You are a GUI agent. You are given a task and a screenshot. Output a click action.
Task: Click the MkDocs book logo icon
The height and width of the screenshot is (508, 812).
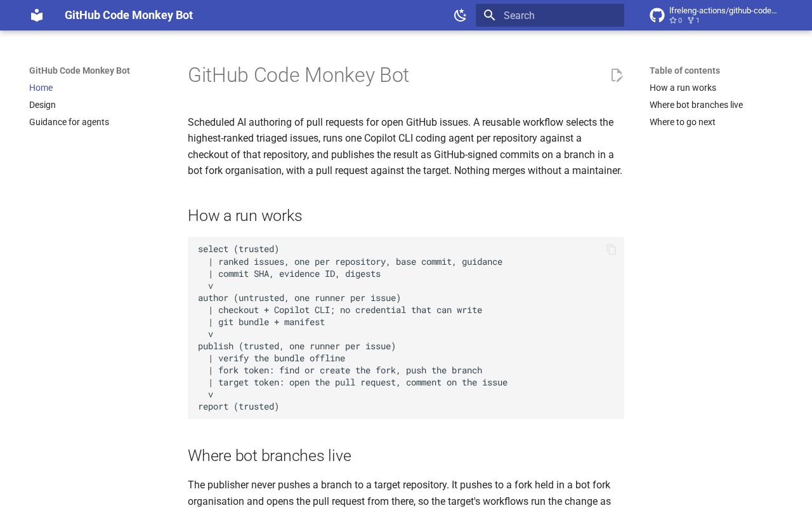click(37, 15)
